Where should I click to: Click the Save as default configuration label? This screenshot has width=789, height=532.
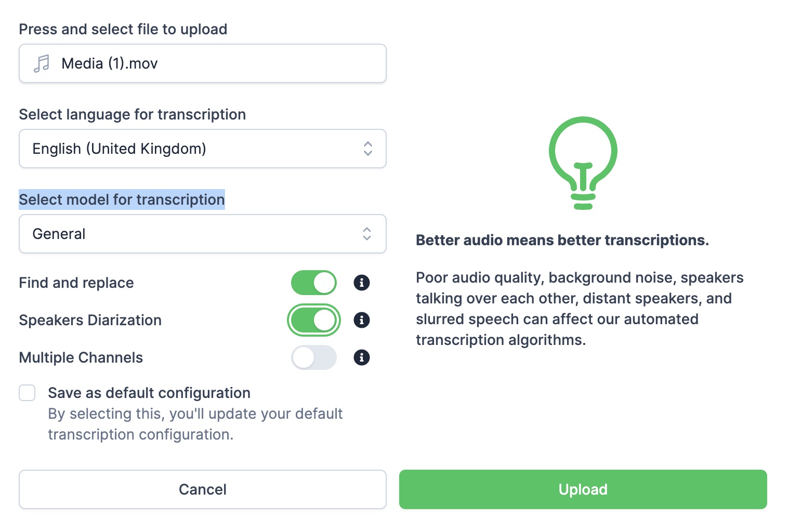coord(149,393)
